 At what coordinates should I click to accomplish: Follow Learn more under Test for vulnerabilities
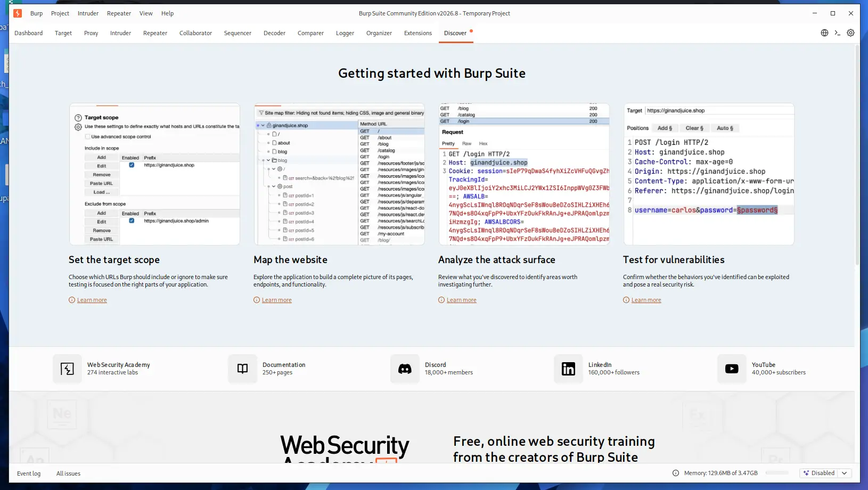(x=646, y=300)
